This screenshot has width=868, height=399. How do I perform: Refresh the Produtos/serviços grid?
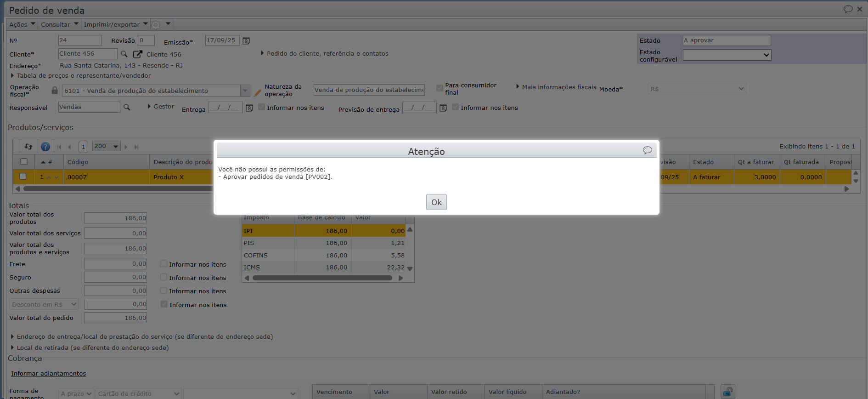click(x=28, y=147)
